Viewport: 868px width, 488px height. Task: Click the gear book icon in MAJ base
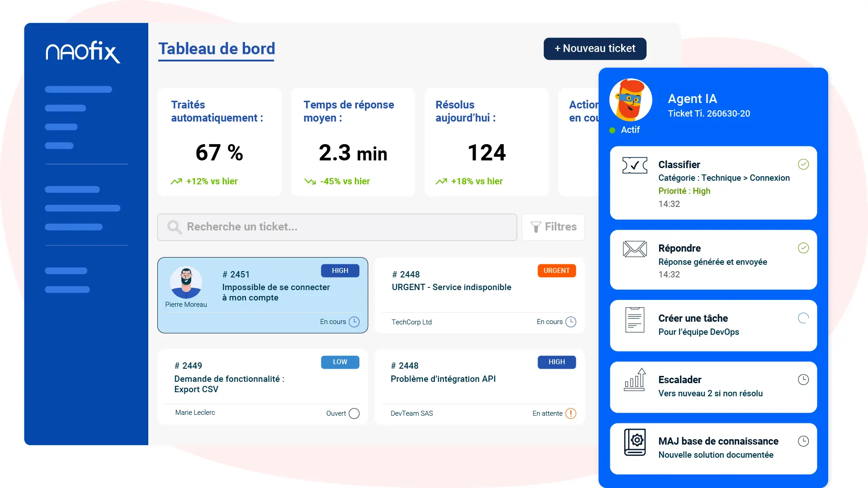tap(635, 442)
